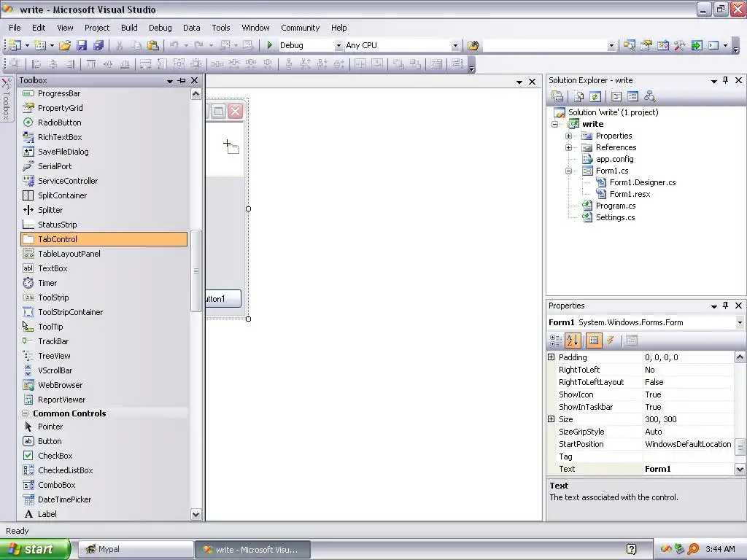Click the Find in Files toolbar icon
Screen dimensions: 747x560
(473, 45)
